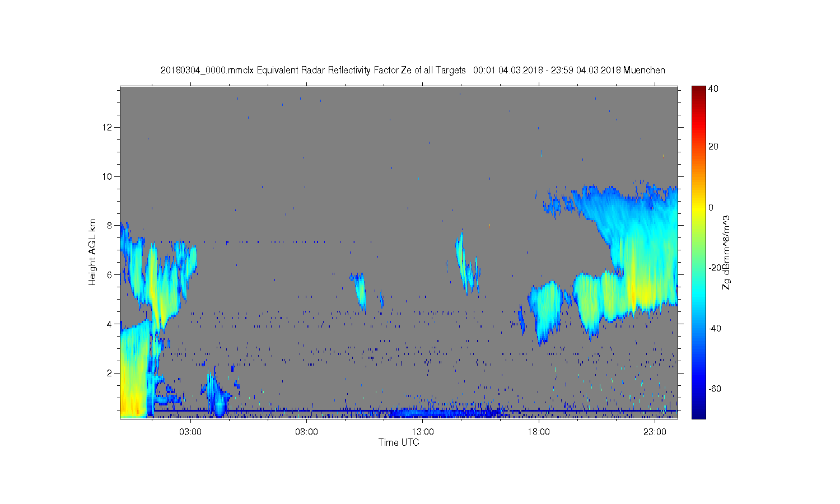Click the 'Zg dBmm^6/m^3' colorbar unit label
The image size is (840, 504).
pos(726,252)
